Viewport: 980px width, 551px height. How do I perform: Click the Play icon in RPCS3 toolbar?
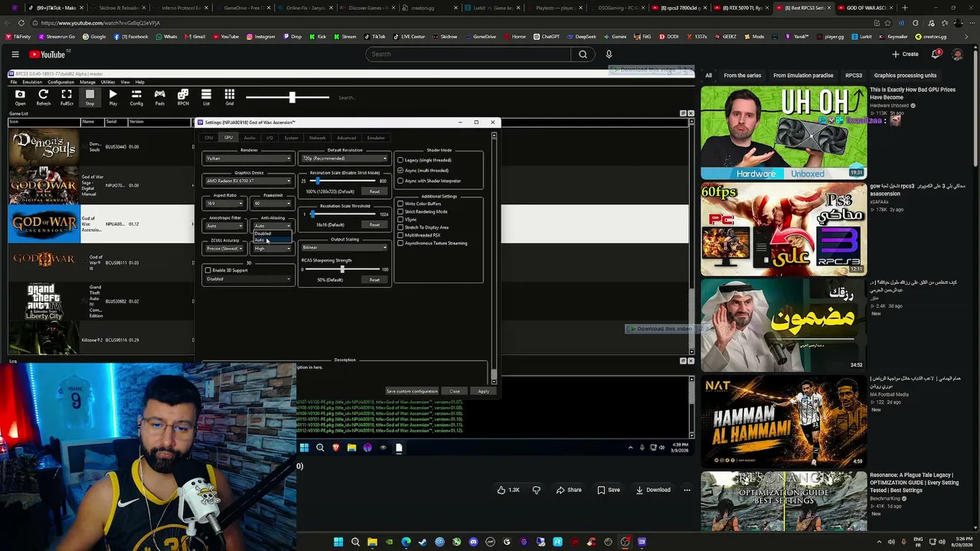pos(113,97)
